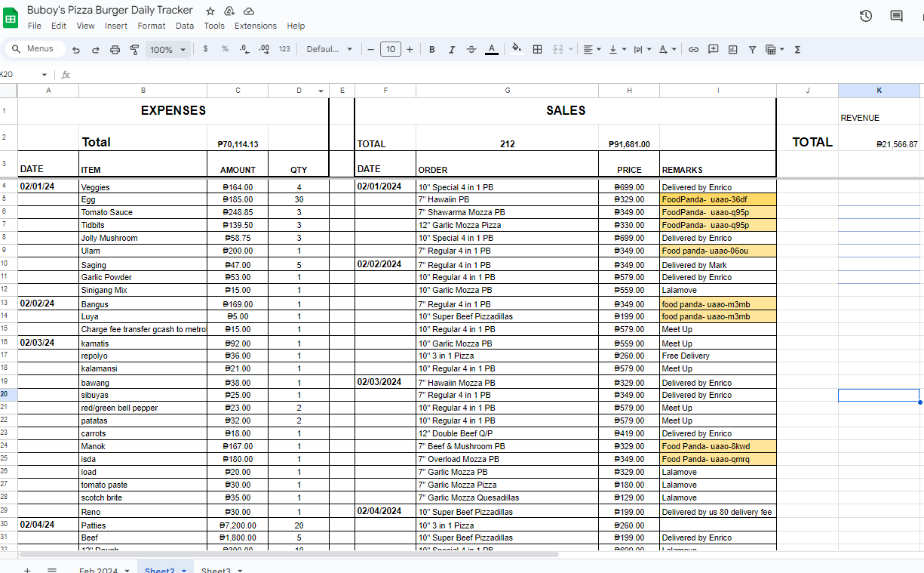Create a filter
Screen dimensions: 924x573
pos(752,50)
